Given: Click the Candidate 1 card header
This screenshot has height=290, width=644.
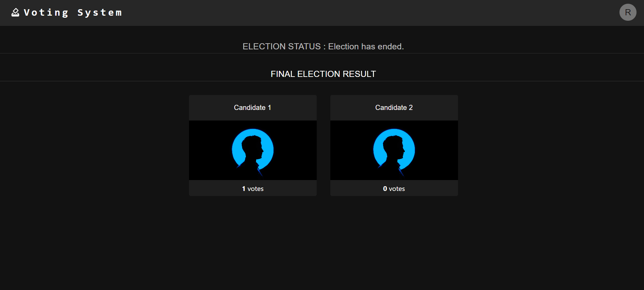Looking at the screenshot, I should 252,107.
